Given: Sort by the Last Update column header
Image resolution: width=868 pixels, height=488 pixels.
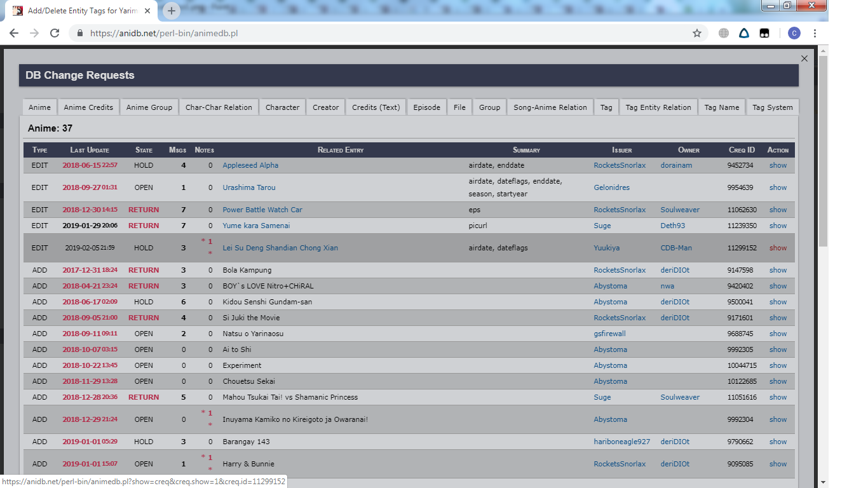Looking at the screenshot, I should (90, 150).
